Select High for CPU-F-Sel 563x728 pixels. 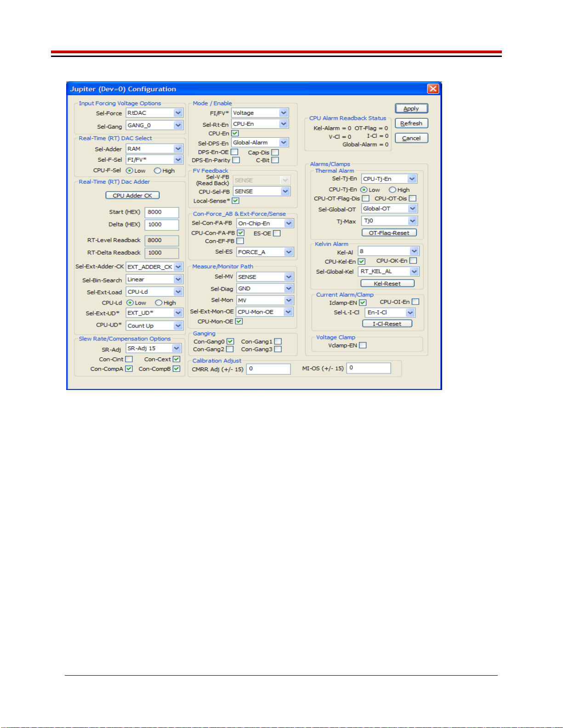click(158, 170)
